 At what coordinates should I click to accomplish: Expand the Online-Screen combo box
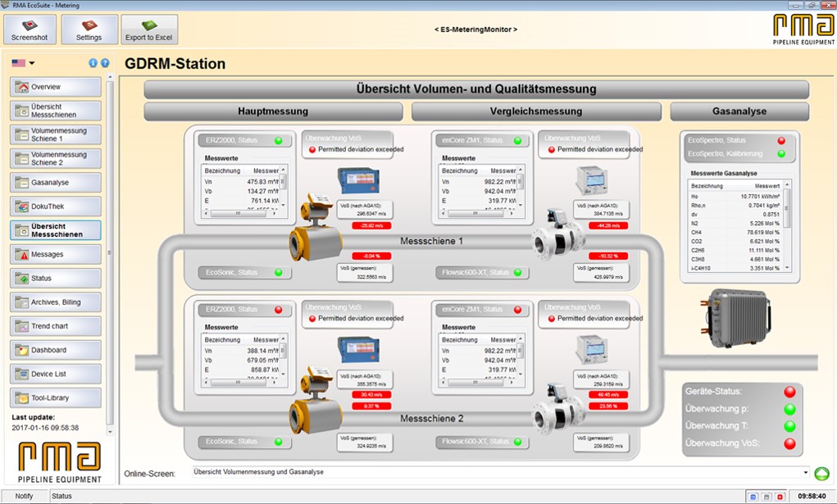[806, 472]
